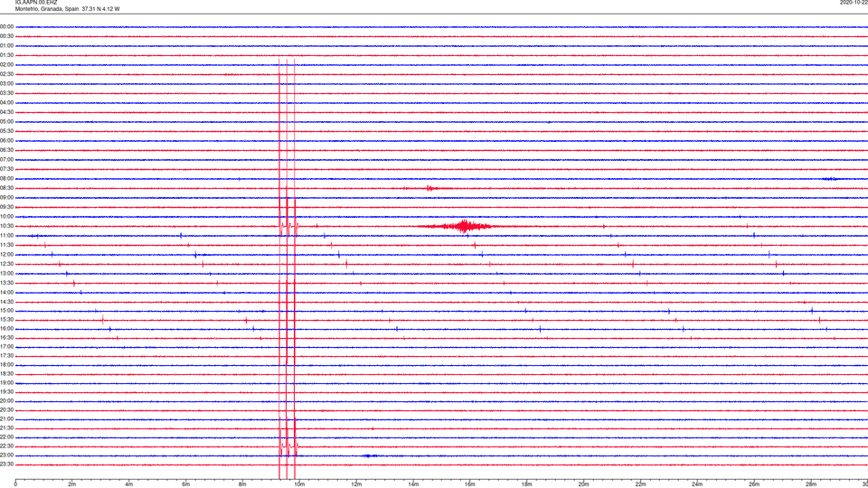The height and width of the screenshot is (488, 868).
Task: Select the 00:30 trace time label
Action: point(6,36)
